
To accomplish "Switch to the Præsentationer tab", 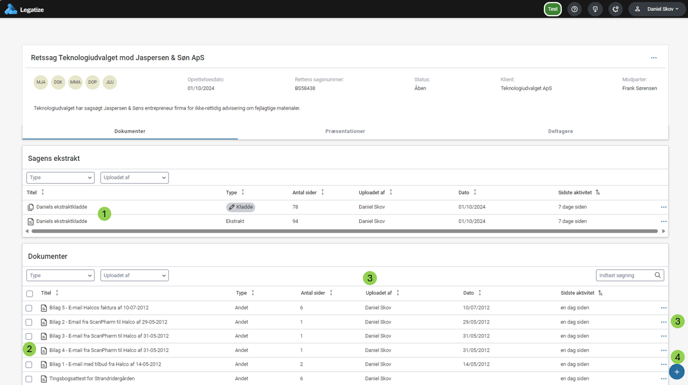I will pyautogui.click(x=345, y=131).
